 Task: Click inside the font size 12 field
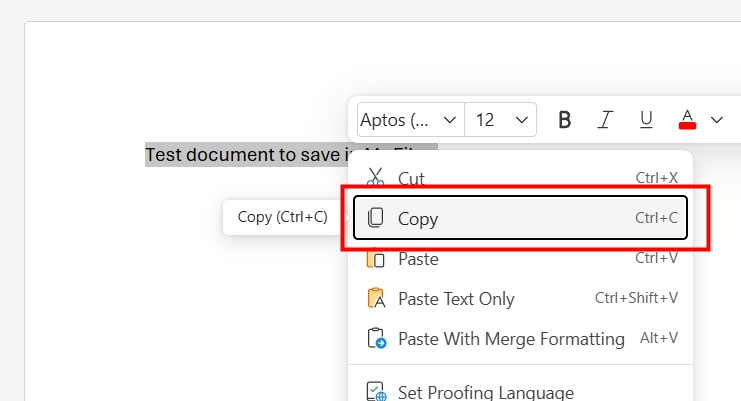click(487, 120)
